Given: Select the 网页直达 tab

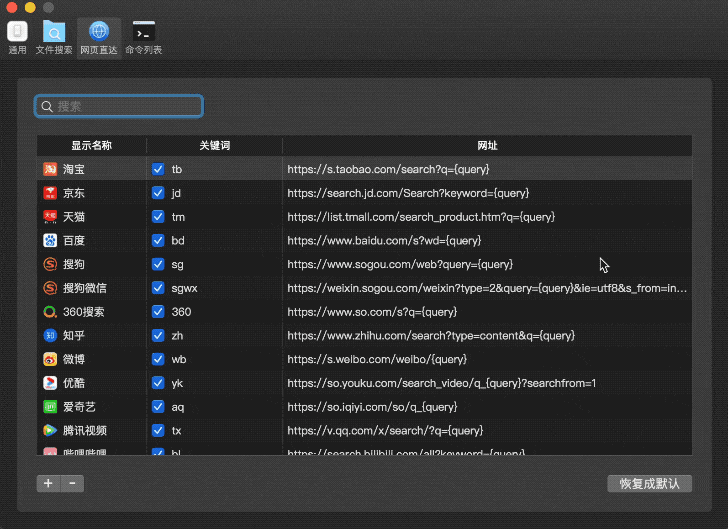Looking at the screenshot, I should (x=98, y=38).
